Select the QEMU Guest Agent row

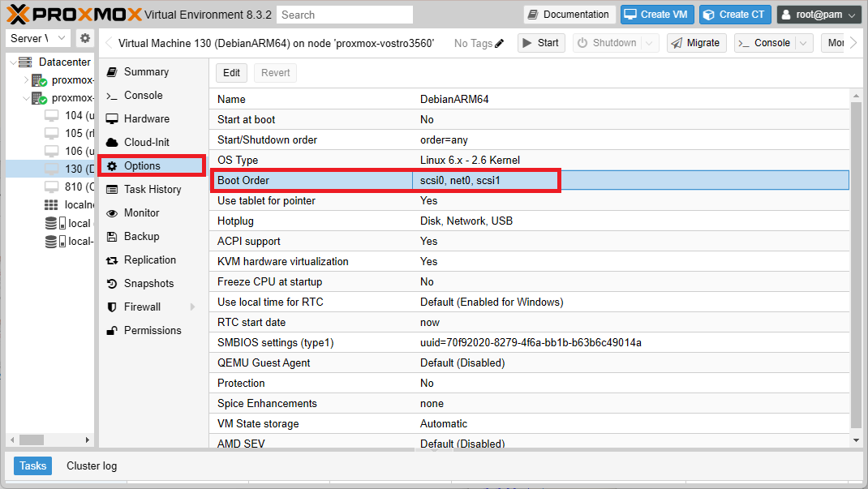529,362
